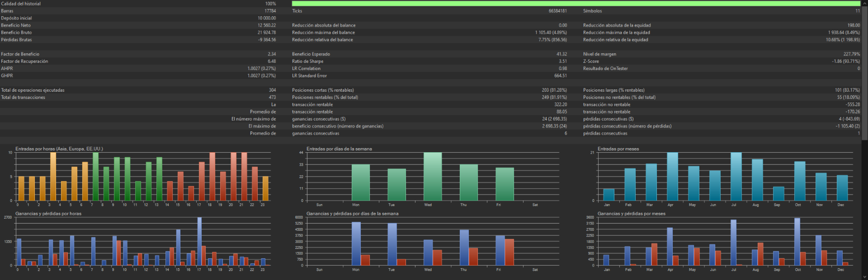Select the 'Reducción relativa de la equidad' label
Screen dimensions: 868x280
[x=615, y=40]
